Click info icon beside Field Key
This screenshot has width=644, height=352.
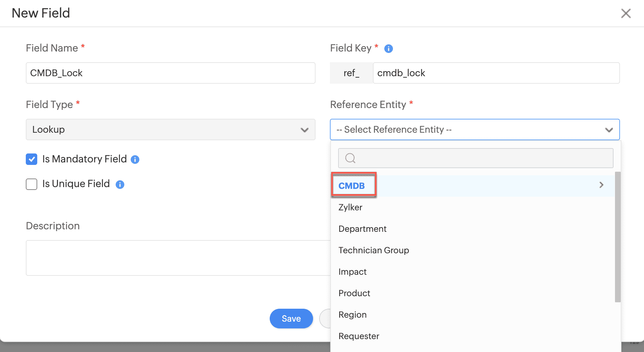(x=388, y=49)
